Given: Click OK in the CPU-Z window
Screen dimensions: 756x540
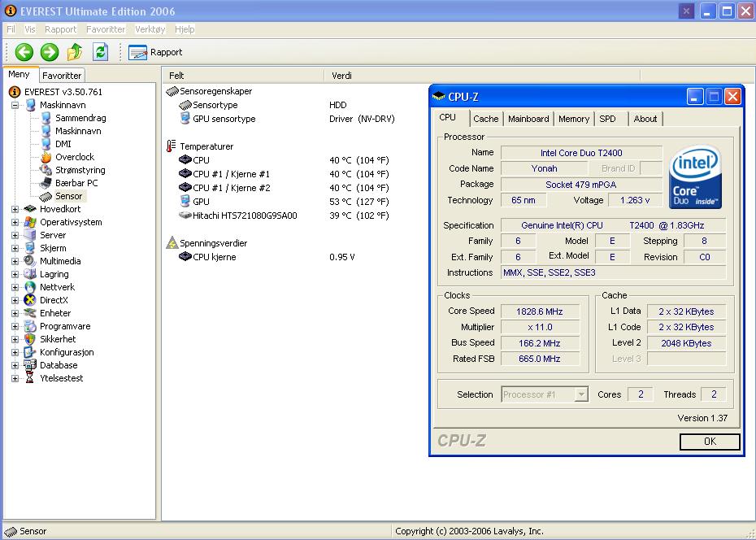Looking at the screenshot, I should (x=710, y=441).
